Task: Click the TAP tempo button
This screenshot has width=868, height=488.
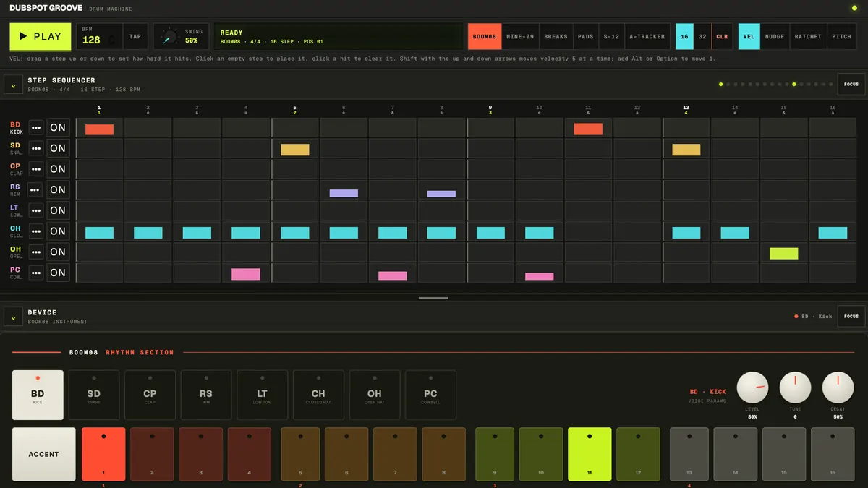Action: coord(135,36)
